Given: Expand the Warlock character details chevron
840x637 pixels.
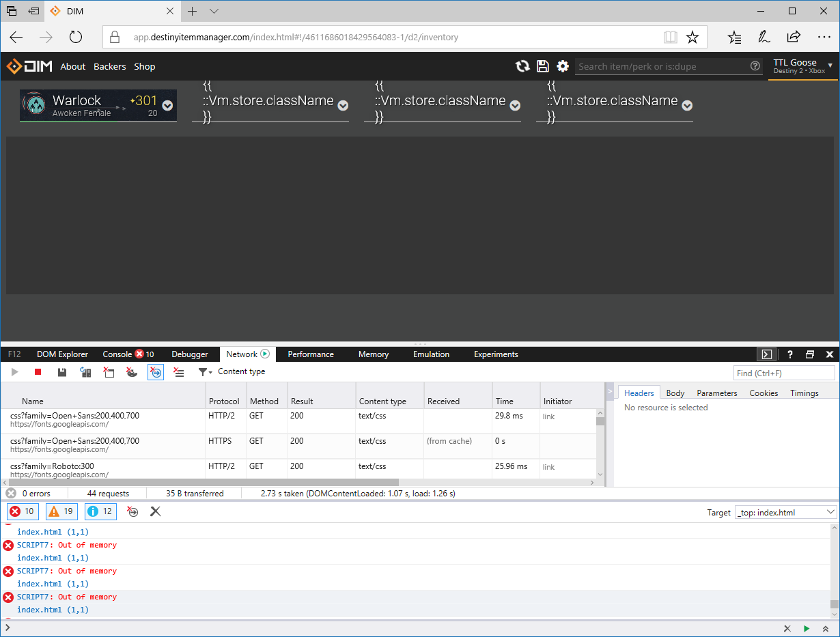Looking at the screenshot, I should [167, 106].
